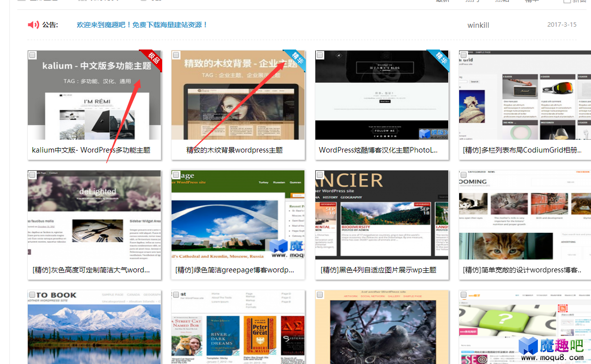Click the wood-grain 企业主题 preview image
Viewport: 591px width, 364px height.
(238, 95)
